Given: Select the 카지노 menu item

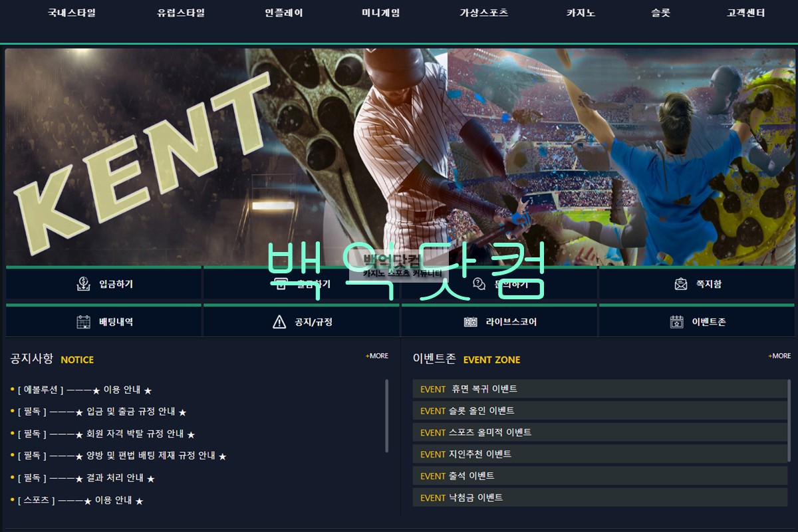Looking at the screenshot, I should coord(581,13).
